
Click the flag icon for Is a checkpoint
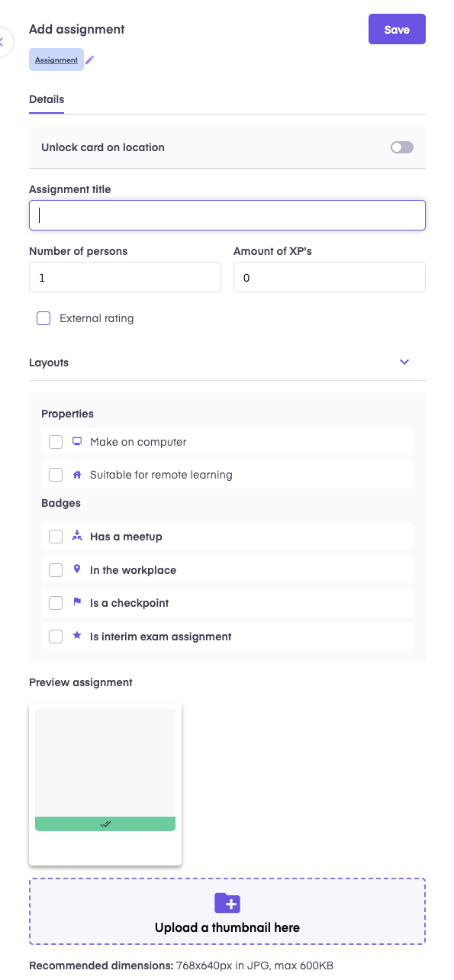[76, 602]
